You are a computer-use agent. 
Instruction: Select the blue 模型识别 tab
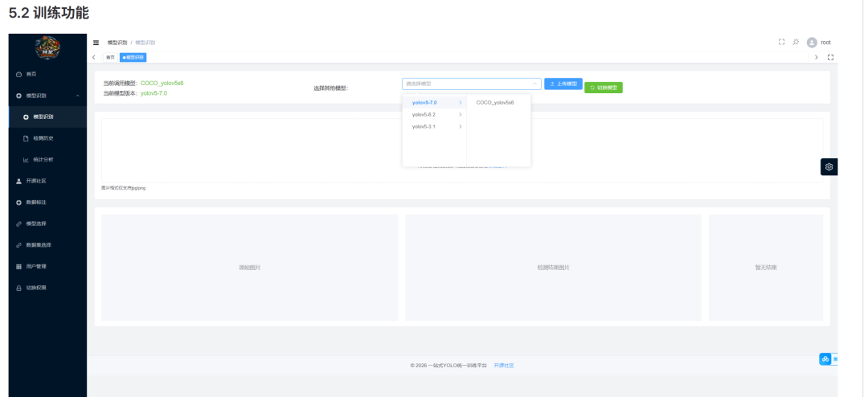[x=133, y=58]
